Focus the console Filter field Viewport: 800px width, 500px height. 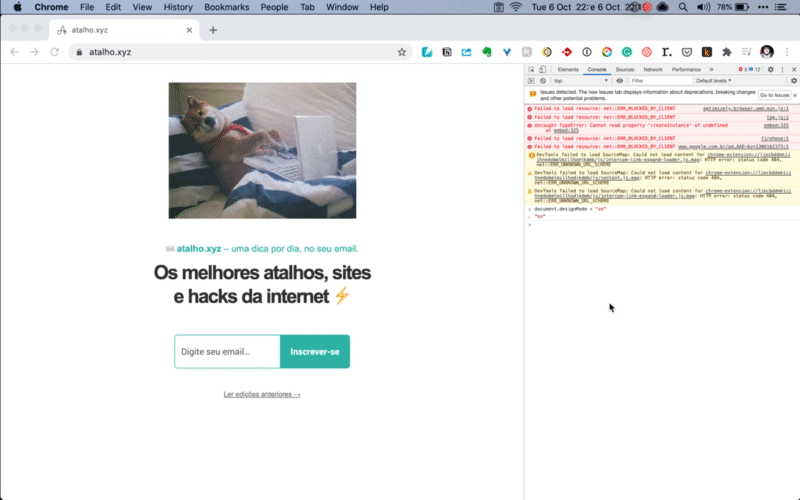(x=659, y=81)
